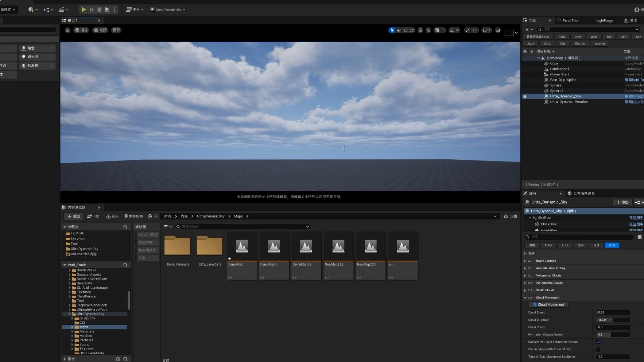Click the Skip frame button in toolbar
This screenshot has width=644, height=362.
click(92, 9)
